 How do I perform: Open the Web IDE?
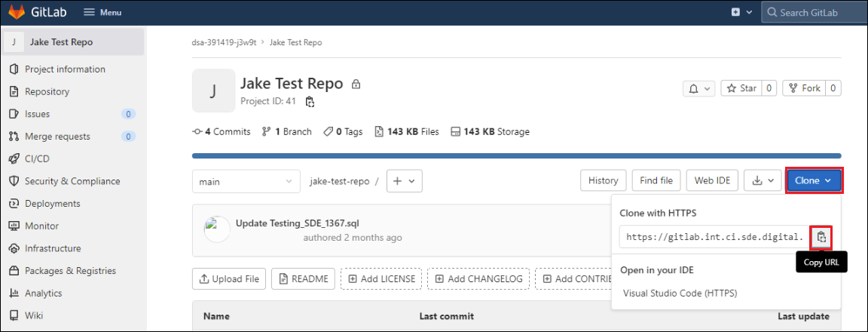click(713, 180)
